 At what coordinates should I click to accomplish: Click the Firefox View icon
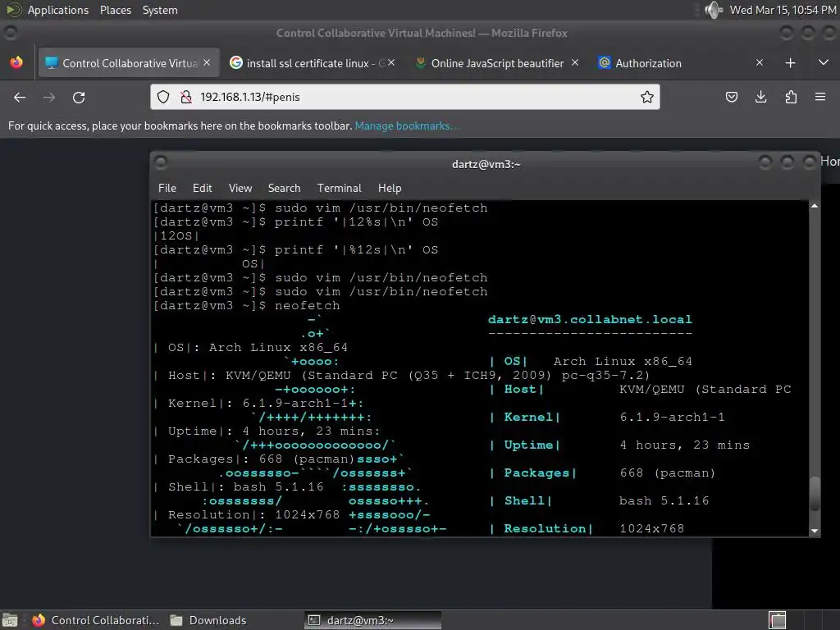[16, 62]
